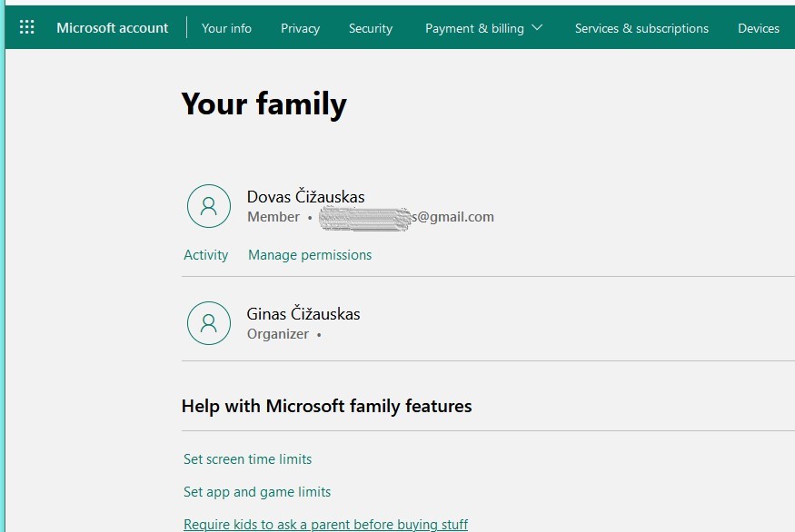Click the partially hidden gmail.com address
The width and height of the screenshot is (795, 532).
(x=407, y=218)
